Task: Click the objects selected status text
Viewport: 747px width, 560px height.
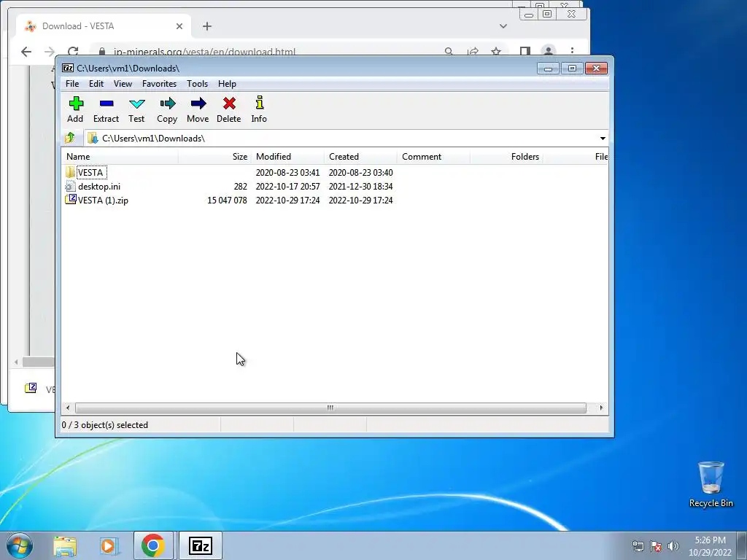Action: point(105,425)
